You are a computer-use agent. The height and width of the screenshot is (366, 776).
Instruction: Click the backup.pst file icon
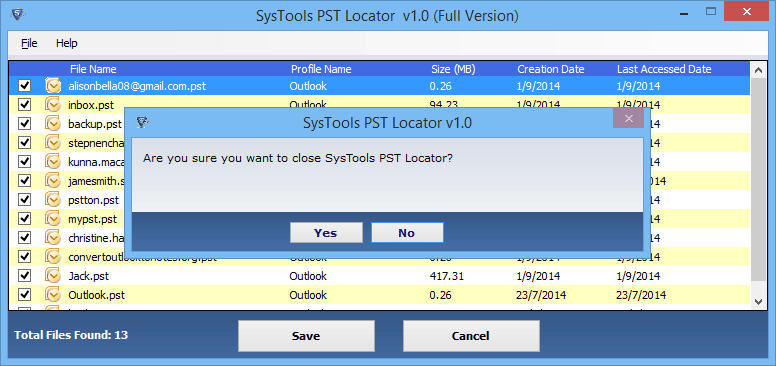coord(53,124)
